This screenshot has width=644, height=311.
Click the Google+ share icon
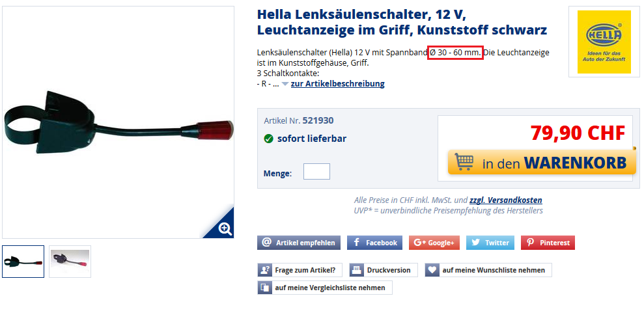click(x=419, y=243)
